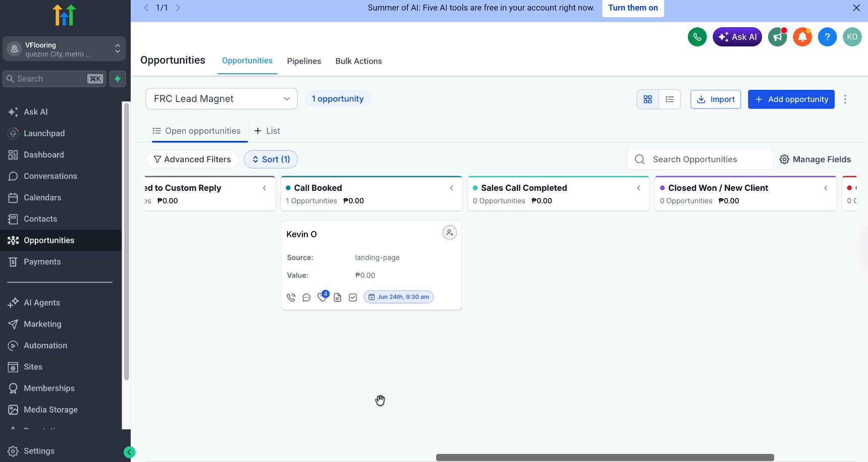Open the VFlooring account switcher
The width and height of the screenshot is (868, 462).
pos(64,49)
